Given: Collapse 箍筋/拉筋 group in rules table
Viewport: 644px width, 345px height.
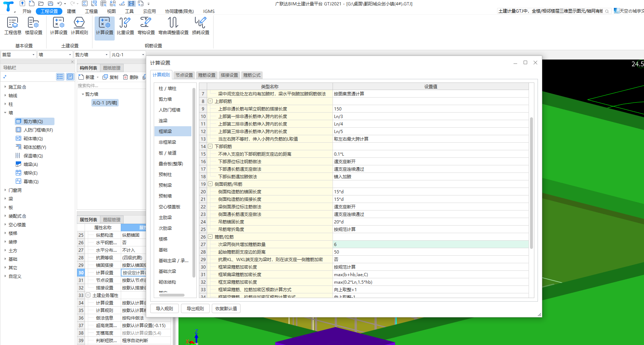Looking at the screenshot, I should (x=210, y=237).
